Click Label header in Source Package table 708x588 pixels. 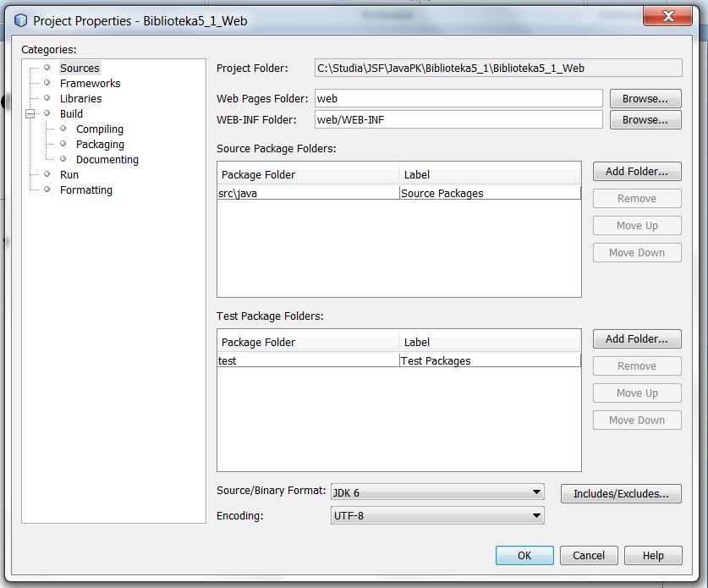click(x=490, y=175)
